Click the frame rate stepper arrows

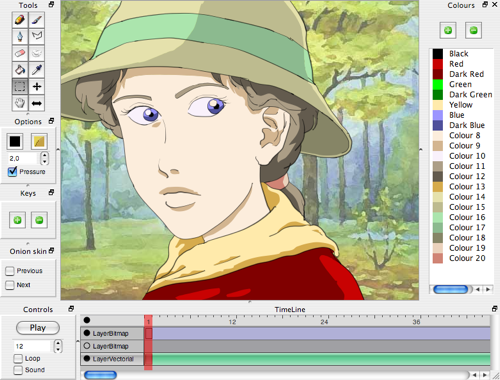click(58, 346)
